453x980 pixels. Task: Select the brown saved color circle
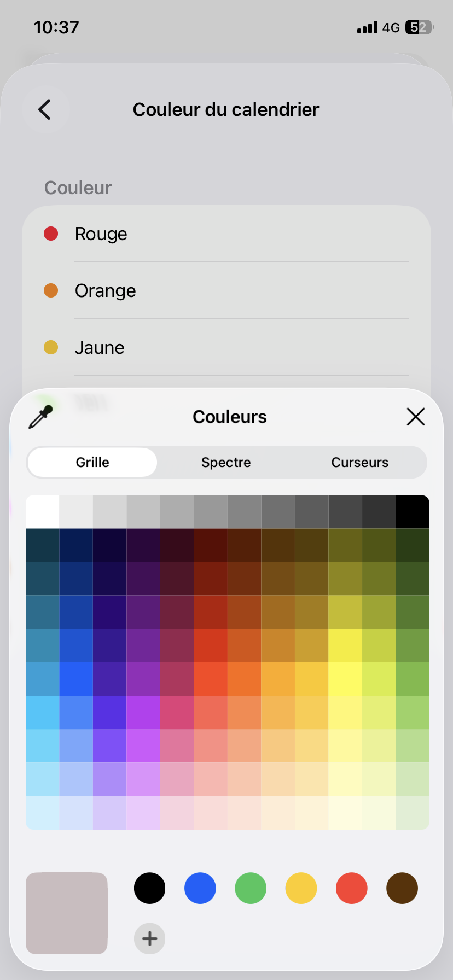click(x=402, y=888)
